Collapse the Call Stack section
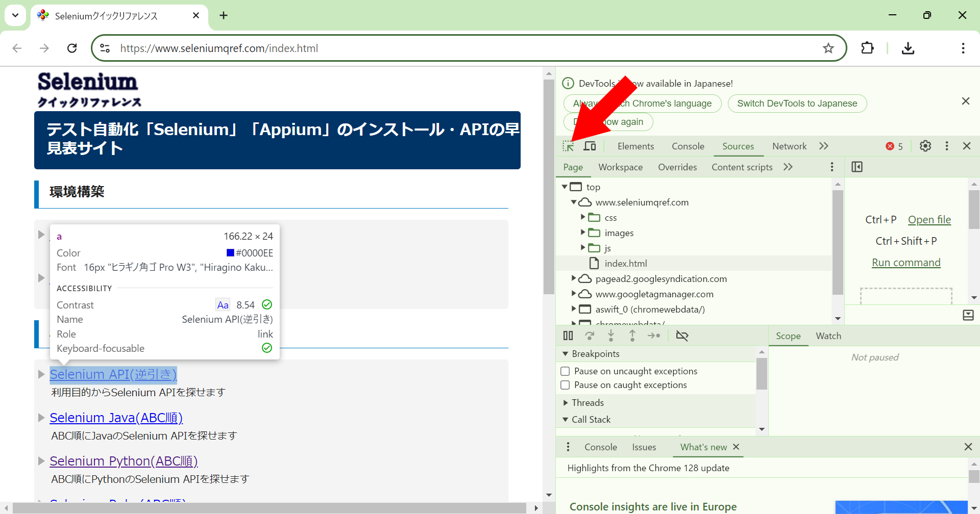Screen dimensions: 980x514 (x=566, y=420)
